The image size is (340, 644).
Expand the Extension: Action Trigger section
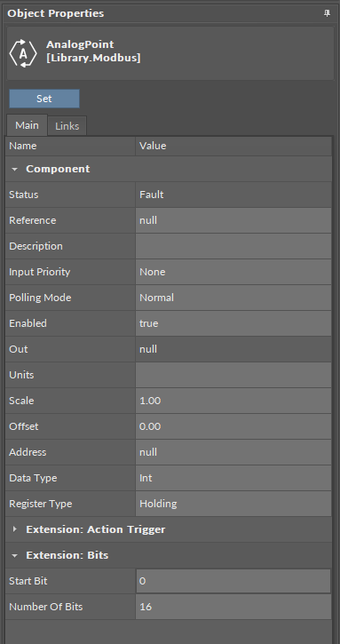[x=15, y=529]
